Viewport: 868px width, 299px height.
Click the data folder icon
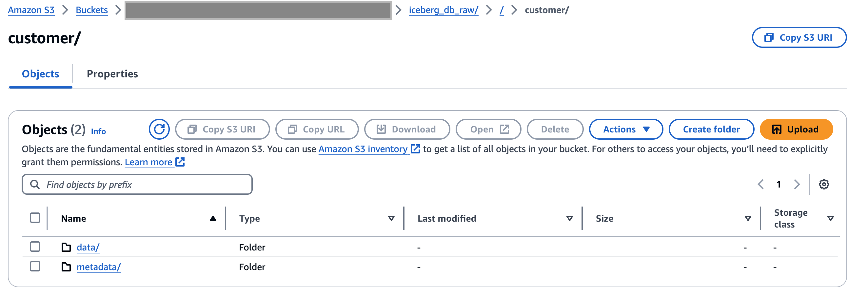(66, 248)
